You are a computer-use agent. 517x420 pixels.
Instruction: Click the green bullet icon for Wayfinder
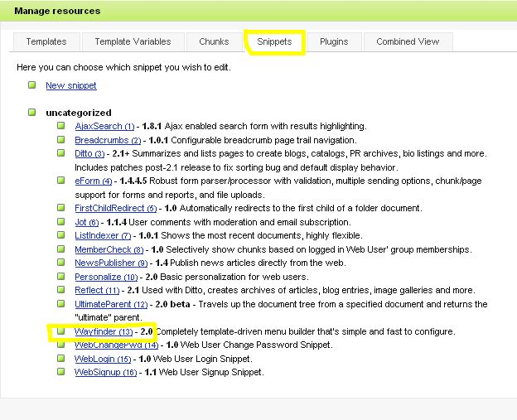click(61, 331)
